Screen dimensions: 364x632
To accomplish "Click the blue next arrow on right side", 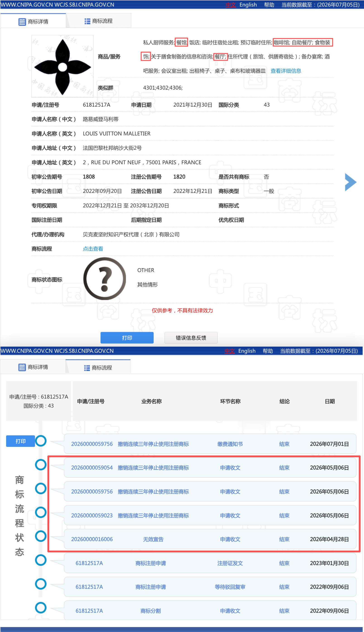I will click(x=350, y=182).
